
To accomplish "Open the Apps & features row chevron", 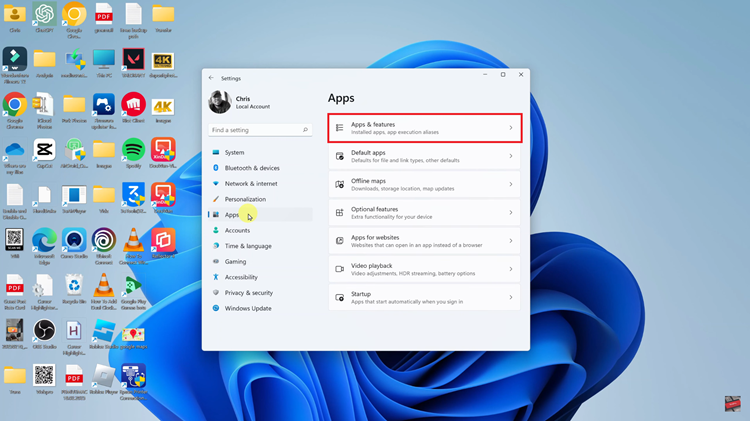I will pyautogui.click(x=510, y=128).
